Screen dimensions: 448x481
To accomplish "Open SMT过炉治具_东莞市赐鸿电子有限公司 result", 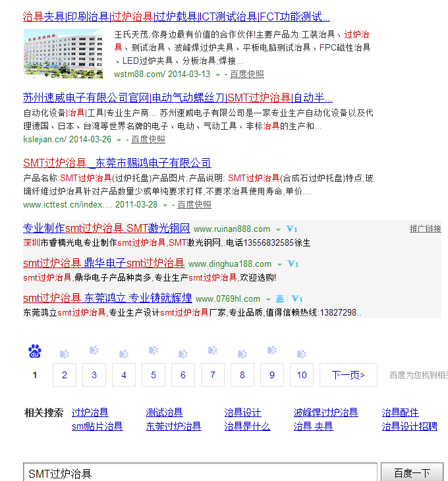I will click(117, 163).
